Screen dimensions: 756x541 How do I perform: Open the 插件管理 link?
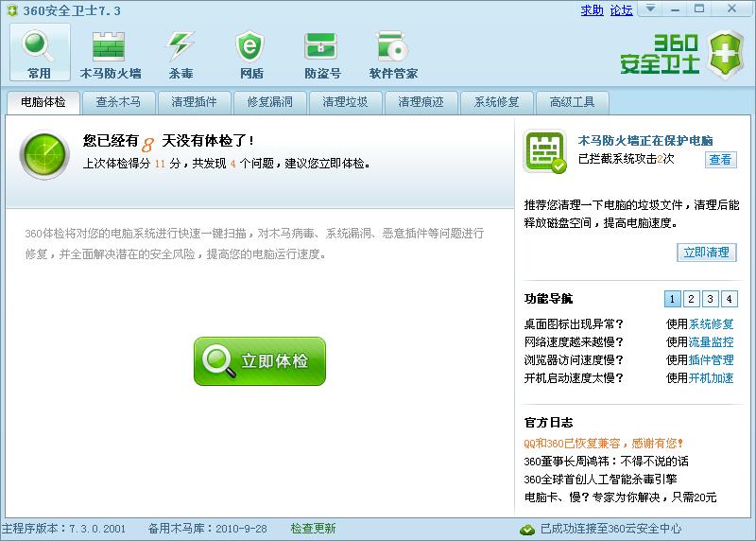pos(712,360)
